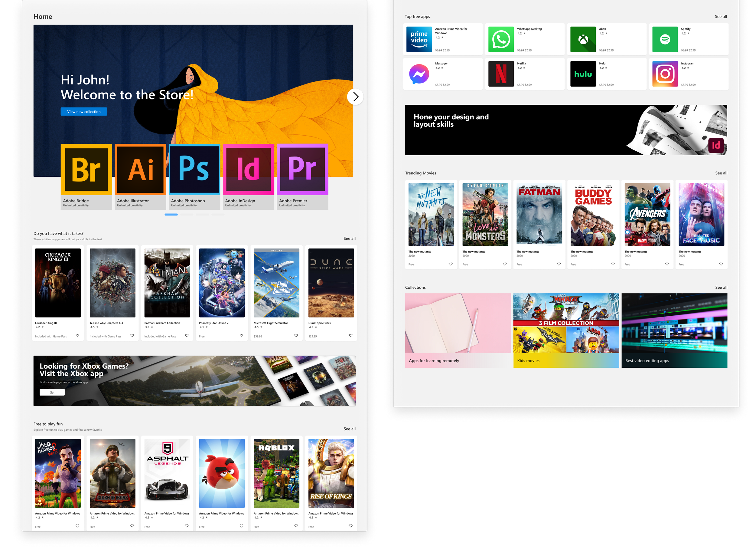756x556 pixels.
Task: Open the Netflix app icon
Action: pyautogui.click(x=501, y=74)
